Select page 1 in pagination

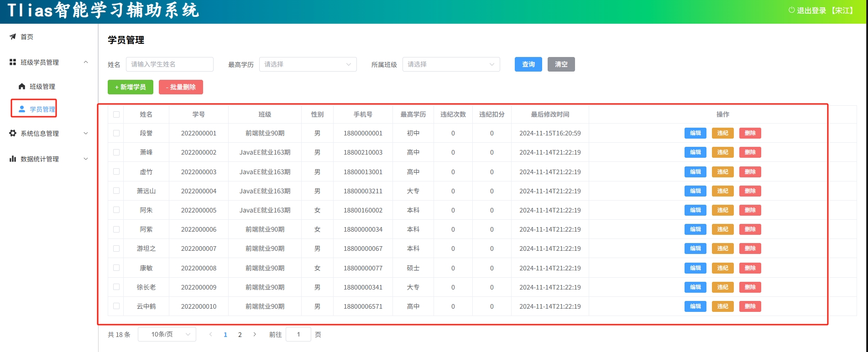[x=225, y=334]
